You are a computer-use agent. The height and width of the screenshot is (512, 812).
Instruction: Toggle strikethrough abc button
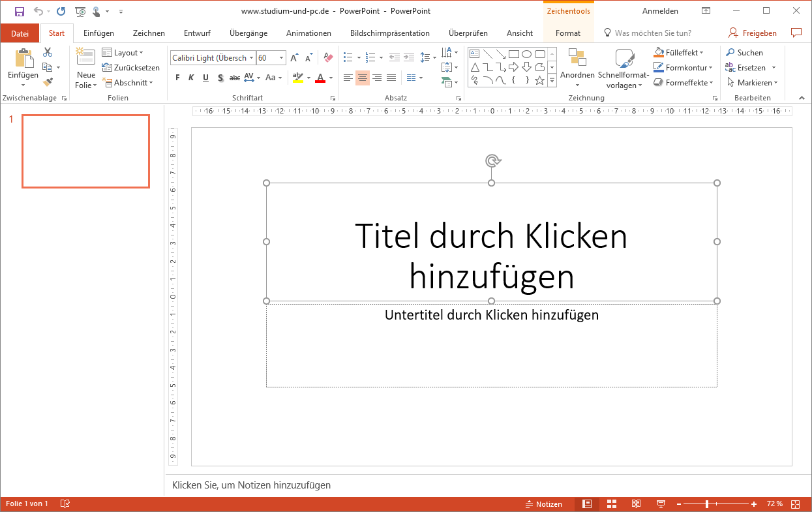[x=235, y=78]
